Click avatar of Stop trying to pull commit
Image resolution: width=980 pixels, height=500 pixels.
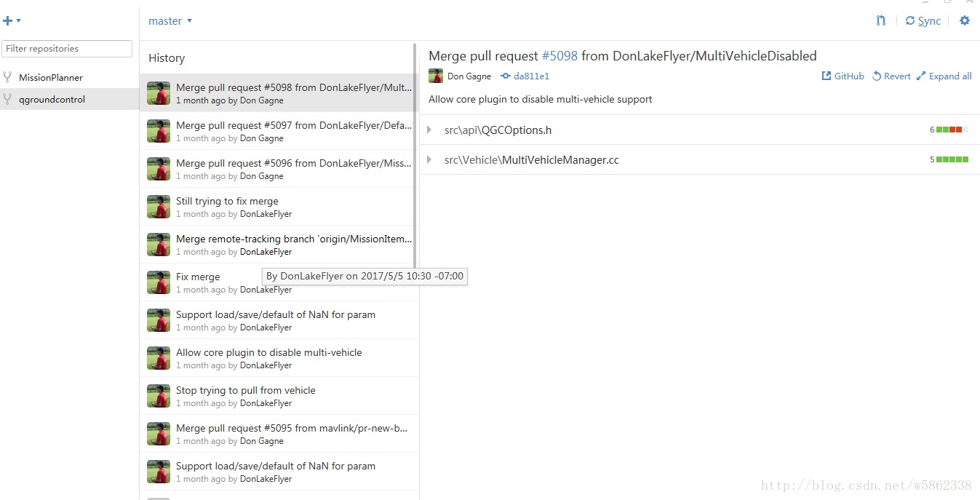(159, 396)
